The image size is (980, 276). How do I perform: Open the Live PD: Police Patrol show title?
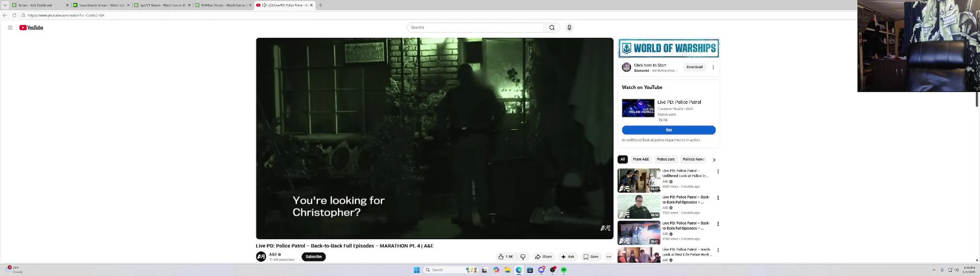[x=679, y=102]
